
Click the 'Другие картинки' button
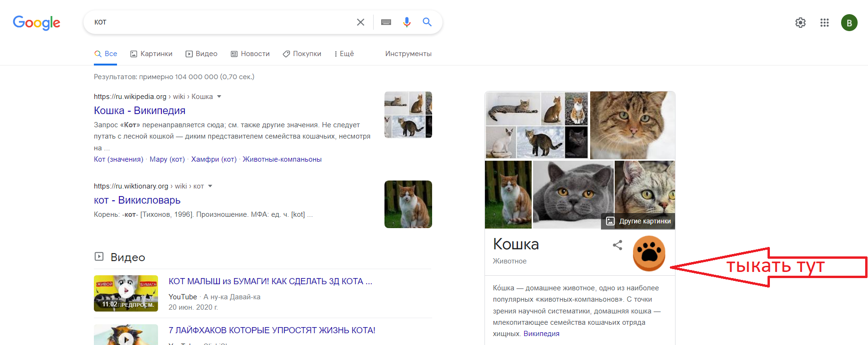tap(638, 221)
